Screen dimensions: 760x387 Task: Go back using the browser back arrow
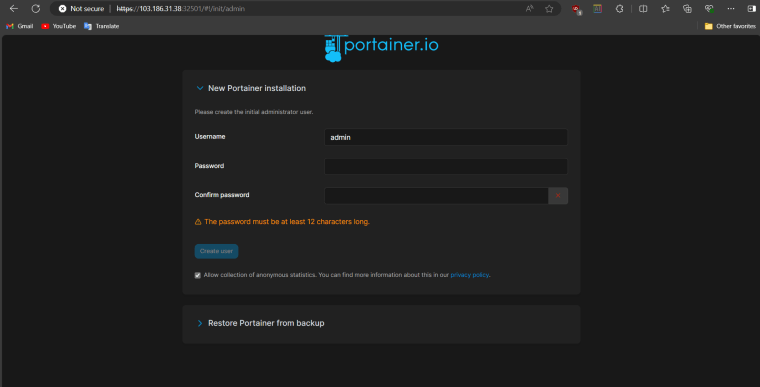pos(14,9)
